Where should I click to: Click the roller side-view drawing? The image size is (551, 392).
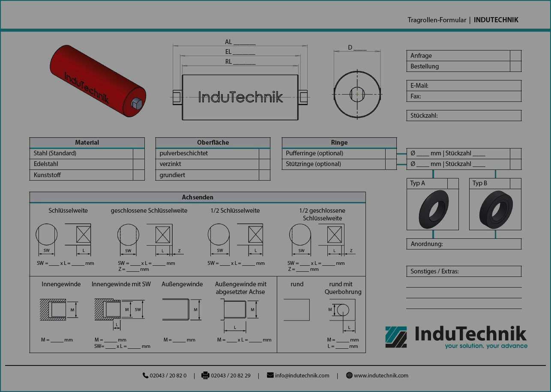pos(240,97)
